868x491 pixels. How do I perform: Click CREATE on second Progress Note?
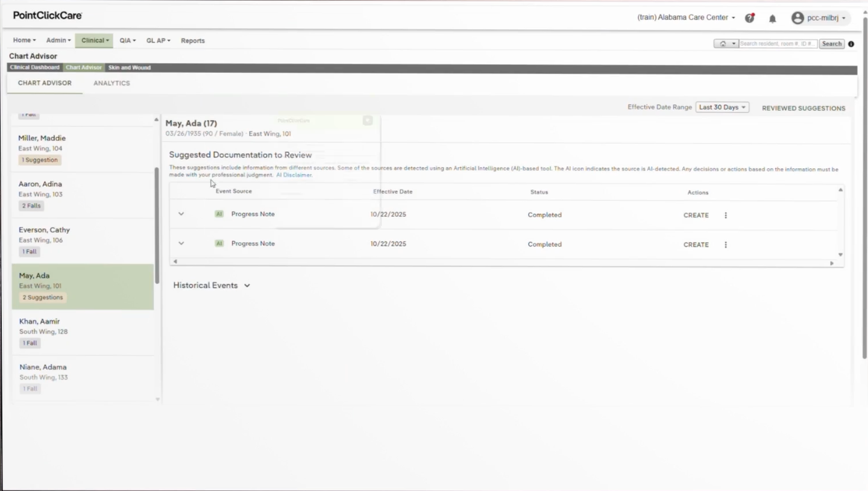coord(696,245)
